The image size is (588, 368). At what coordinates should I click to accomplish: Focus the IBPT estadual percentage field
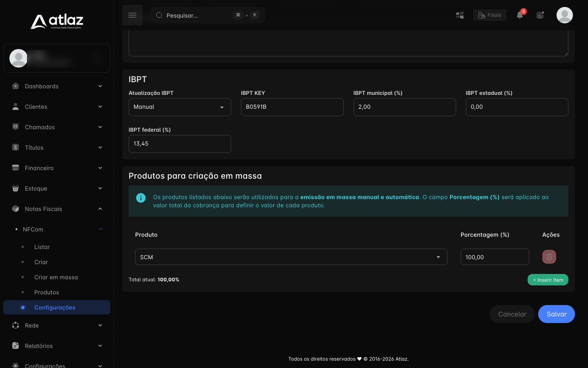(517, 107)
